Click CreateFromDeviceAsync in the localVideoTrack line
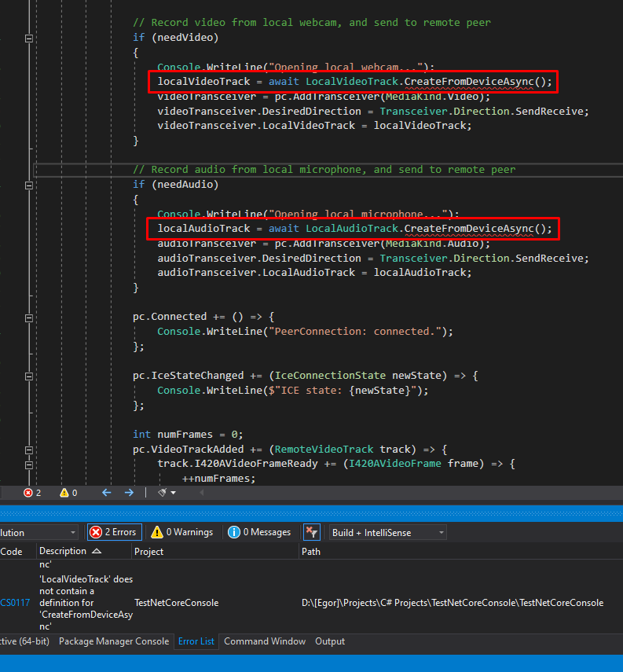Image resolution: width=623 pixels, height=672 pixels. [x=469, y=82]
